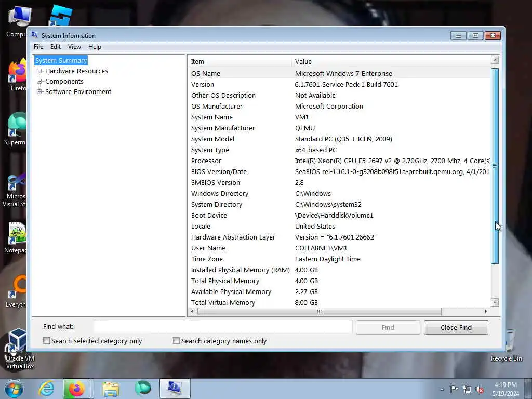
Task: Select the Computer desktop icon
Action: 18,21
